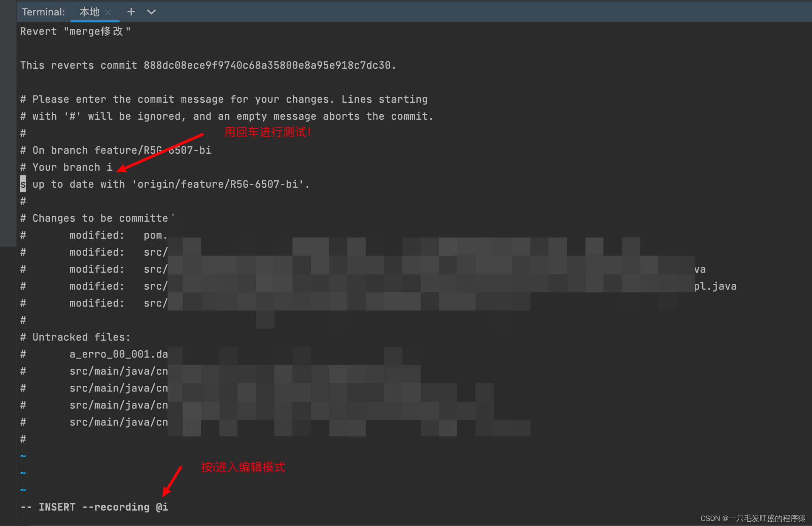Switch to the 本地 terminal tab

pyautogui.click(x=90, y=12)
